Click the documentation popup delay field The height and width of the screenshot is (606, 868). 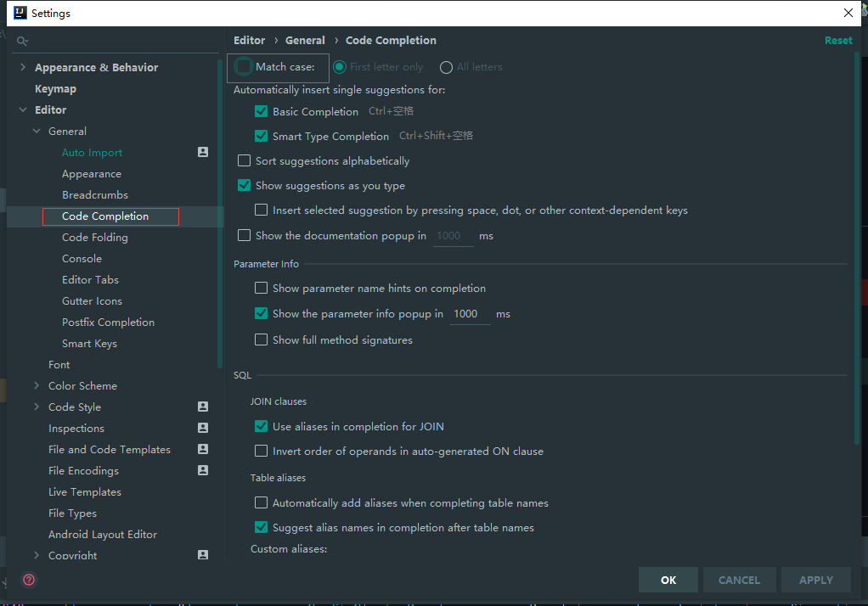(x=453, y=236)
